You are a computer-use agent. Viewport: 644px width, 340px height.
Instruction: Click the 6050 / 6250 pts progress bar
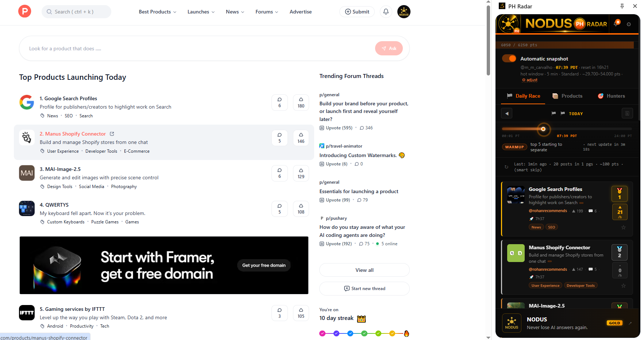point(567,45)
